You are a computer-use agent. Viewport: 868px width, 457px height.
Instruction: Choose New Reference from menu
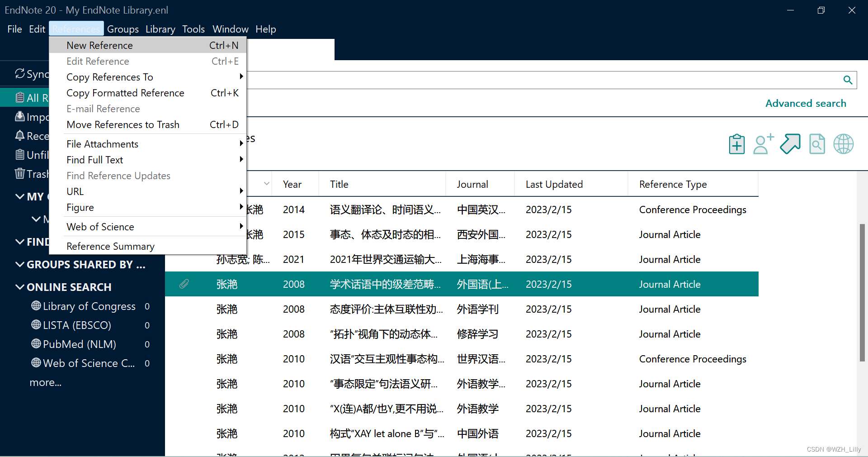point(148,45)
